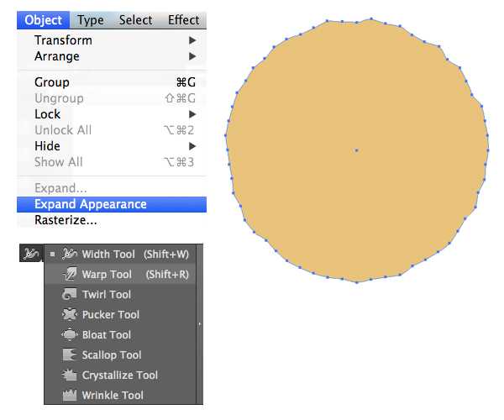
Task: Pick the Pucker Tool icon
Action: [x=69, y=314]
